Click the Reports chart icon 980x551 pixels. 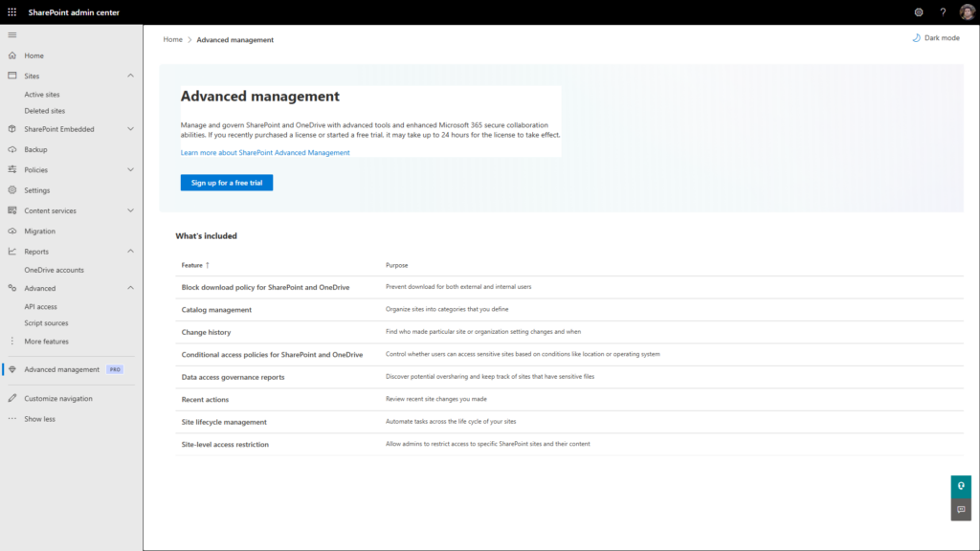pos(11,252)
